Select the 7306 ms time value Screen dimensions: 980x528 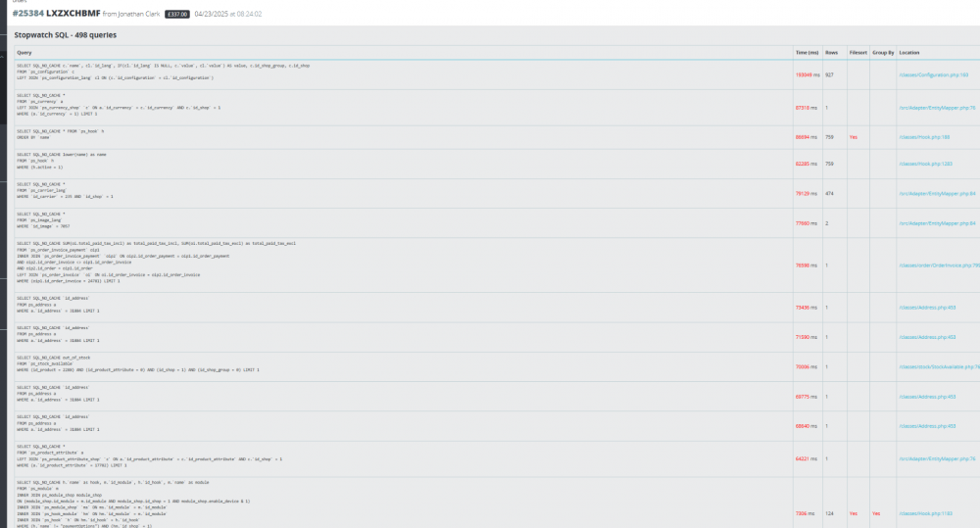[805, 513]
